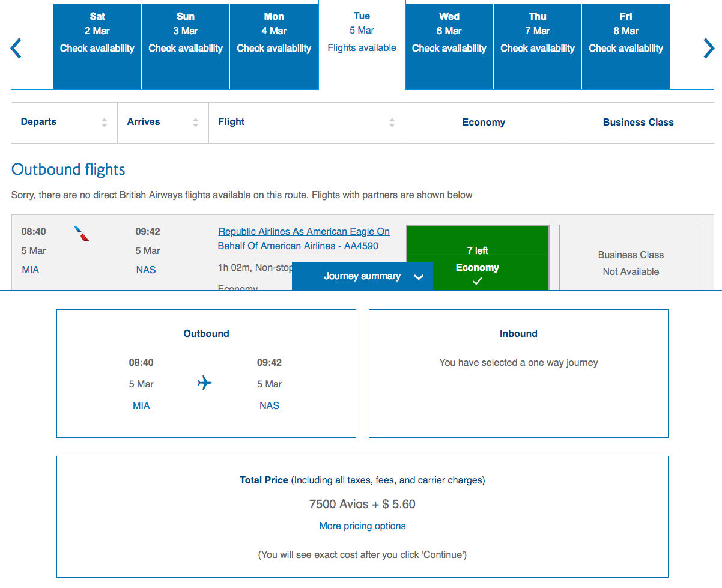Click the MIA link in flight row
The height and width of the screenshot is (588, 722).
coord(30,270)
